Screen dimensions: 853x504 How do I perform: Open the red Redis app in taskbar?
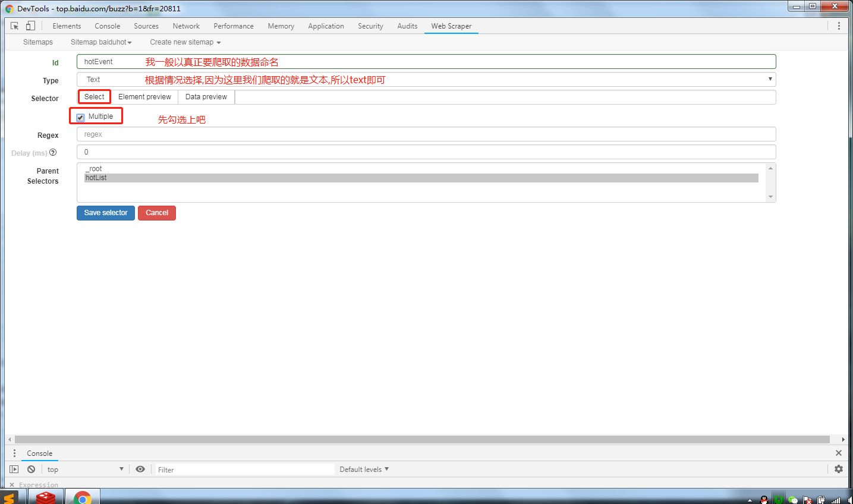click(x=45, y=497)
